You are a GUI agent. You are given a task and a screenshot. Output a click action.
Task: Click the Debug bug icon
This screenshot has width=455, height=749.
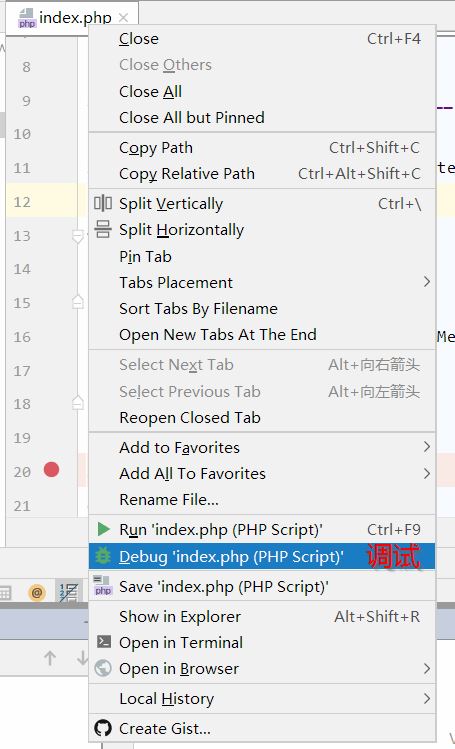click(103, 556)
